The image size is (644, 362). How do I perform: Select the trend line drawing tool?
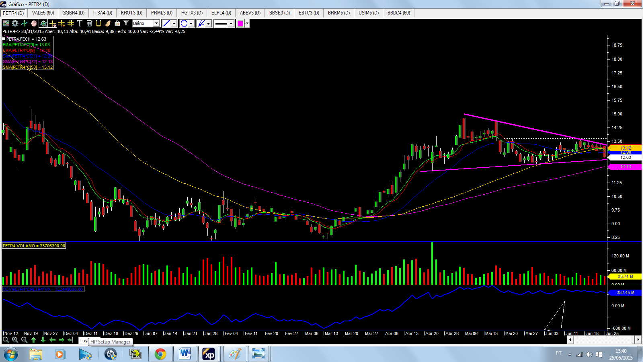[x=166, y=23]
